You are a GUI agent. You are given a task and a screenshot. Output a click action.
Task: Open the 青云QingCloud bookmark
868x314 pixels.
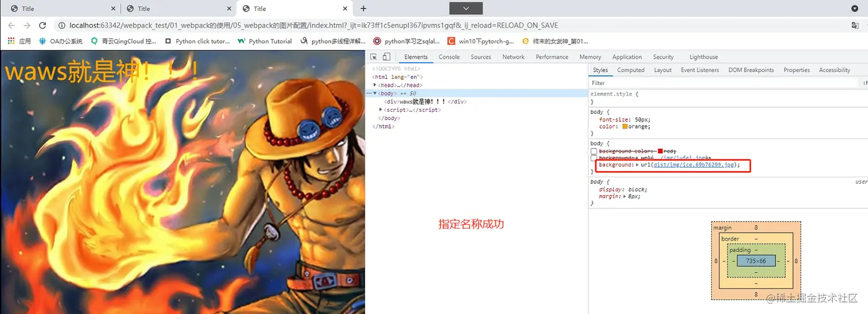(x=123, y=41)
